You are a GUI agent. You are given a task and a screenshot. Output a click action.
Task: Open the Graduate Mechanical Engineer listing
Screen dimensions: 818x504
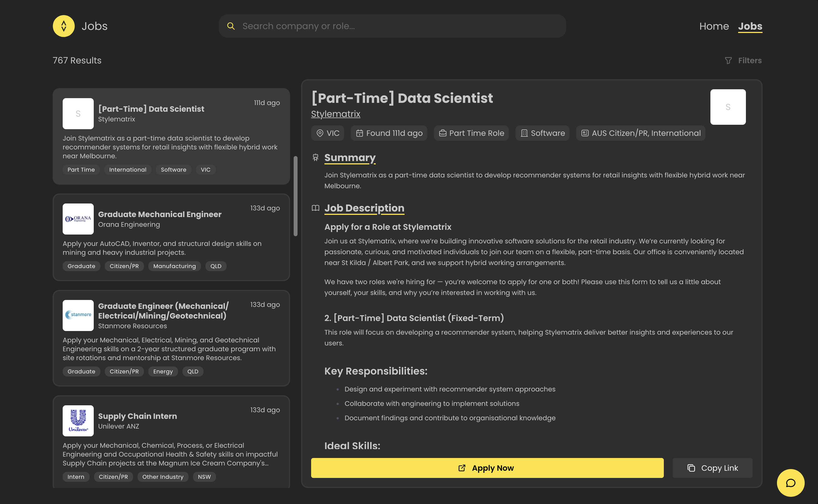[x=171, y=237]
